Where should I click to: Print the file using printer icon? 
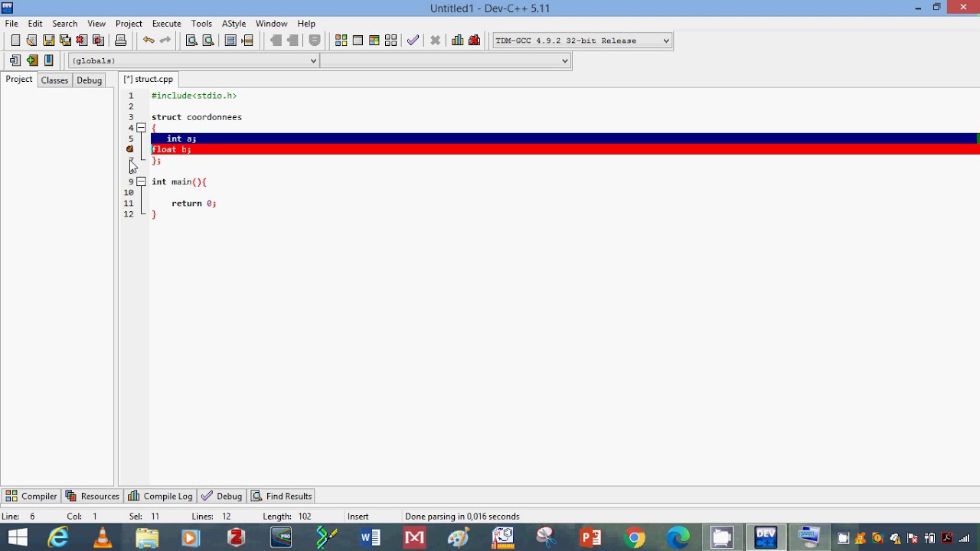point(120,41)
